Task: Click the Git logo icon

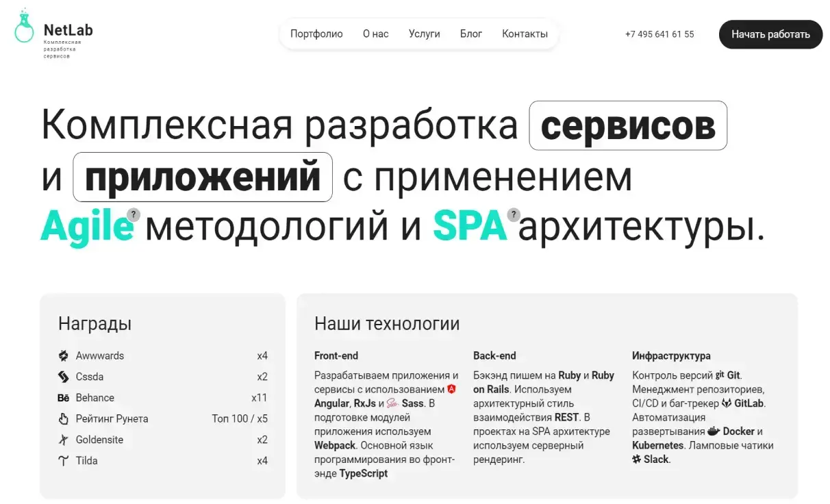Action: [x=720, y=375]
